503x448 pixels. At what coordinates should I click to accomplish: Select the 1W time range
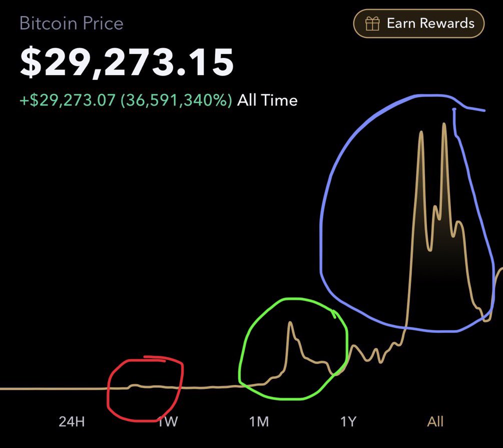167,421
